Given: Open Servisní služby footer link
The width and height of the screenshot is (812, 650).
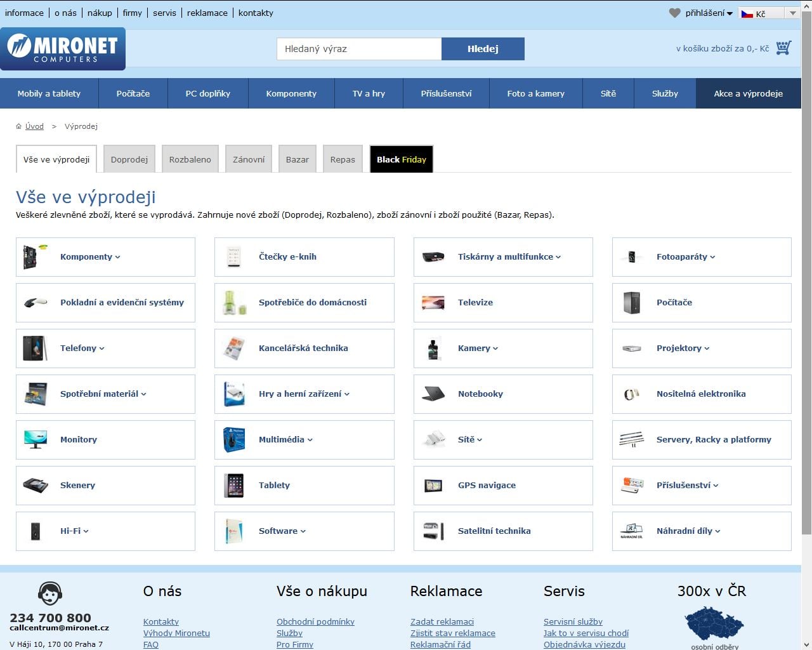Looking at the screenshot, I should (573, 622).
